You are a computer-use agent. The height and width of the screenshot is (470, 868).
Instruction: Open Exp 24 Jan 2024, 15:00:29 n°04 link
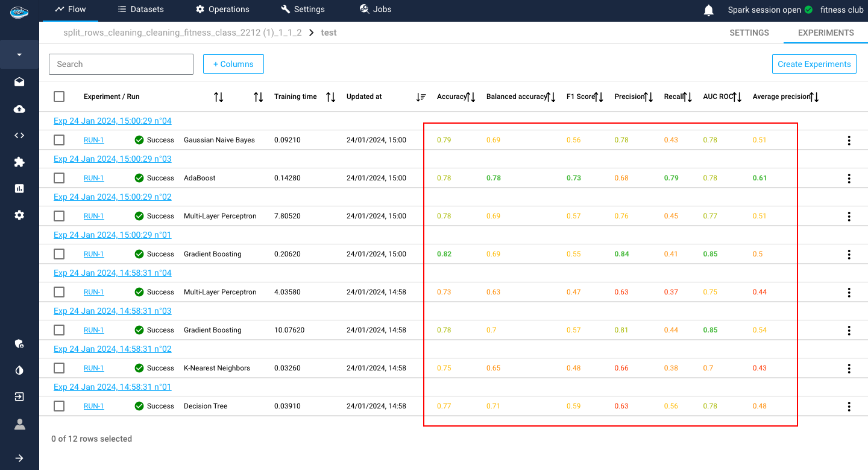point(113,121)
